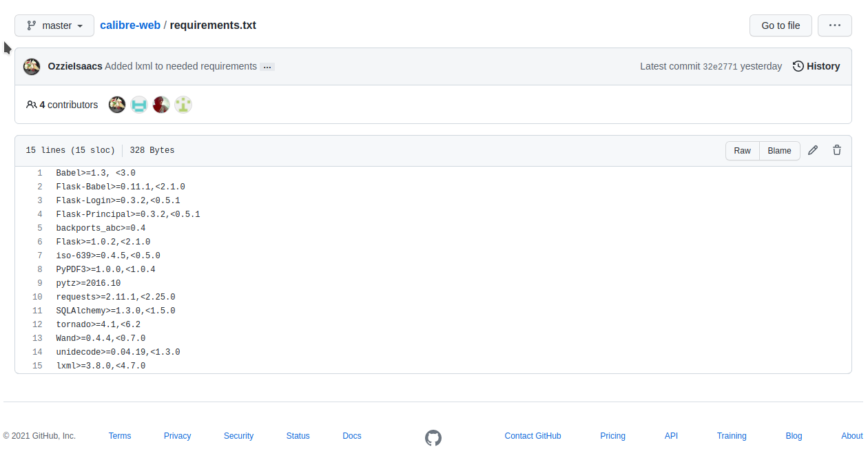Image resolution: width=868 pixels, height=458 pixels.
Task: Click the third contributor avatar
Action: coord(161,105)
